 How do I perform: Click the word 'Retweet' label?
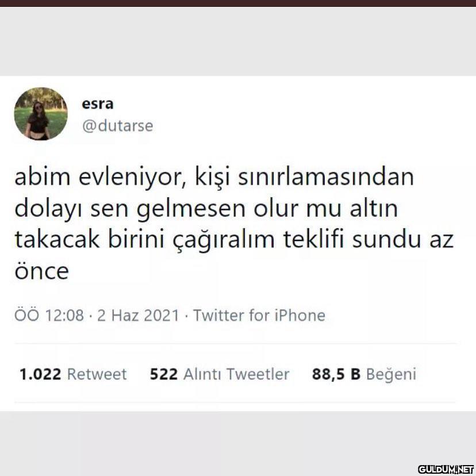97,374
